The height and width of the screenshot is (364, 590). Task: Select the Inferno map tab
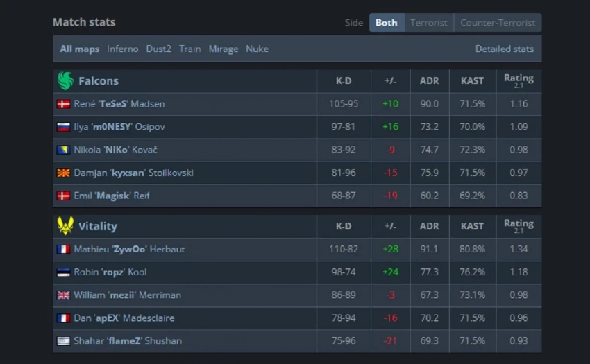[123, 49]
